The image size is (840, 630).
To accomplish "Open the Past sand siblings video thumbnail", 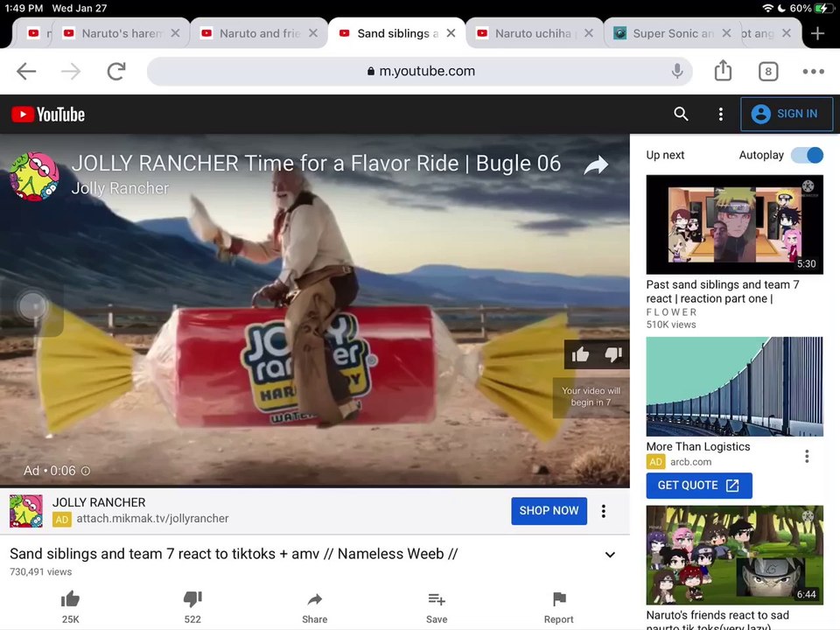I will click(734, 225).
